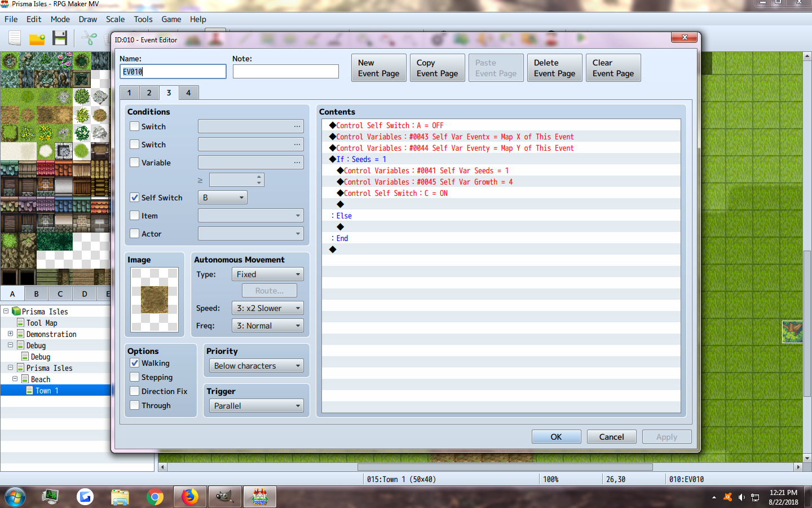Open the Trigger dropdown showing Parallel

click(x=257, y=406)
